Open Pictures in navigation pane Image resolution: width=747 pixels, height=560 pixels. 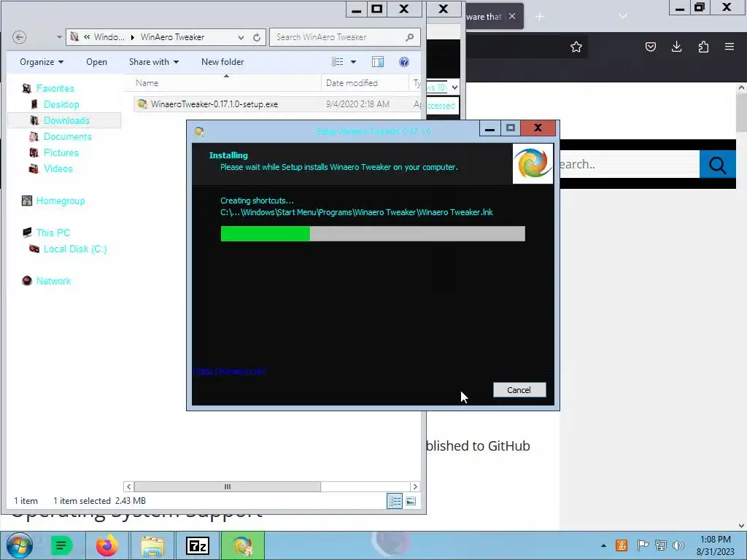(x=61, y=152)
